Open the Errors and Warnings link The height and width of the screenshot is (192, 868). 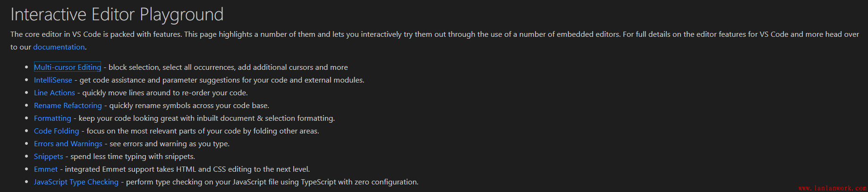point(68,144)
